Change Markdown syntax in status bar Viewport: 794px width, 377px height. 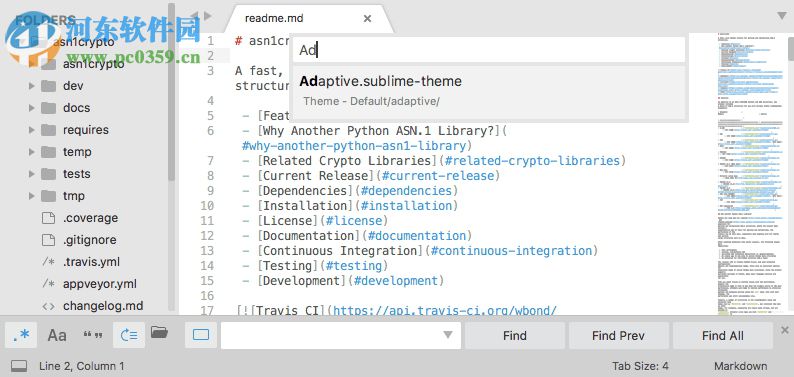[740, 366]
